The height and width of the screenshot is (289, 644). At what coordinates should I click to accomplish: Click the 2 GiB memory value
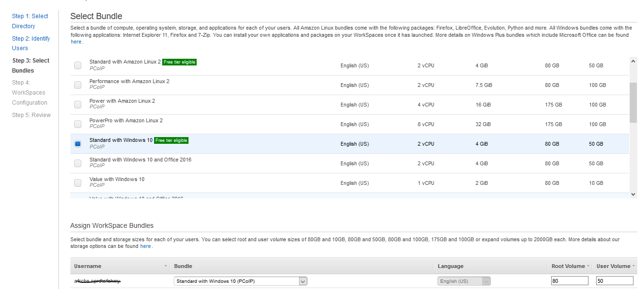pyautogui.click(x=482, y=183)
